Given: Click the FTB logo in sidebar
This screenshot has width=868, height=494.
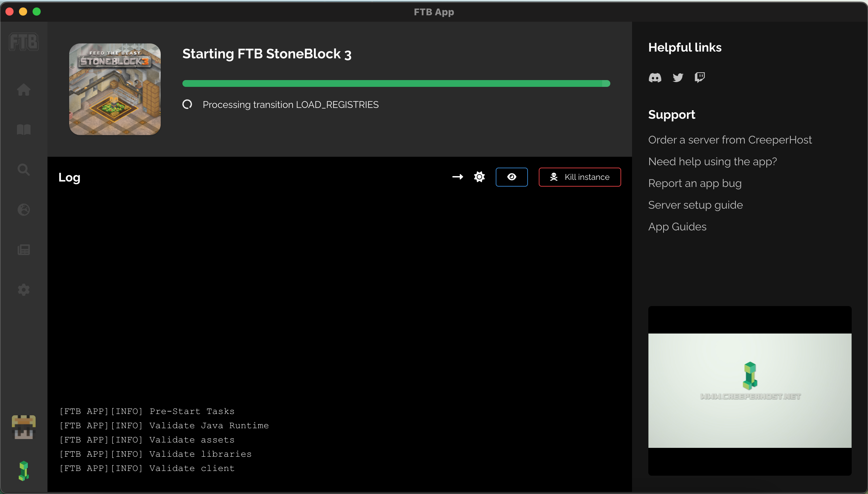Looking at the screenshot, I should click(x=24, y=42).
